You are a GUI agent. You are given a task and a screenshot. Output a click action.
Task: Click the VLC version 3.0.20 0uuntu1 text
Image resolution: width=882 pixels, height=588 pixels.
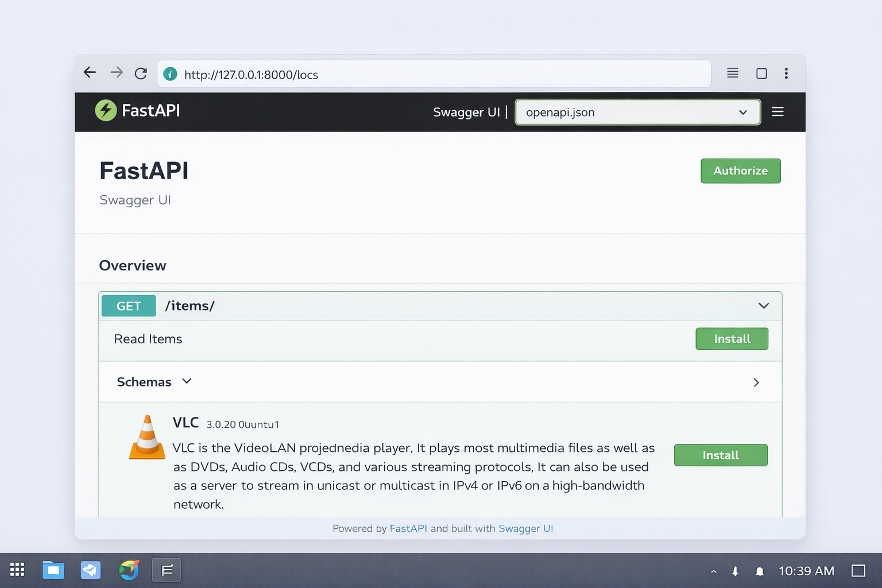243,425
